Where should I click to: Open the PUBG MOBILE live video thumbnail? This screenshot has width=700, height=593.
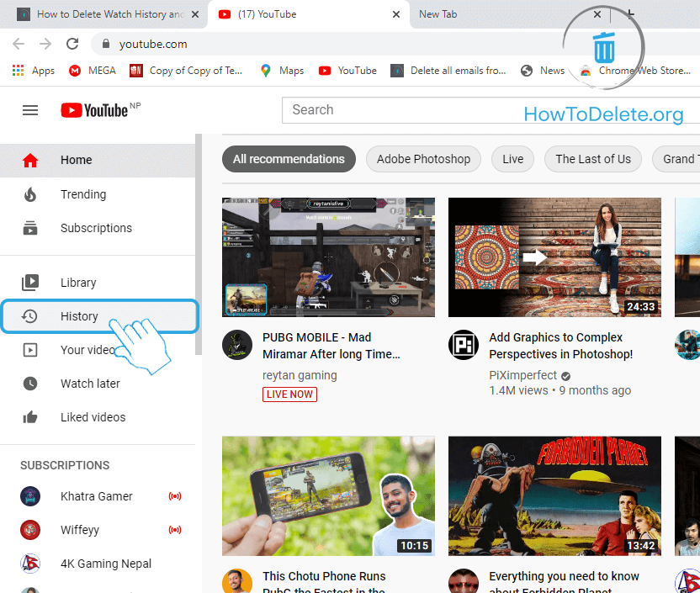(x=328, y=257)
